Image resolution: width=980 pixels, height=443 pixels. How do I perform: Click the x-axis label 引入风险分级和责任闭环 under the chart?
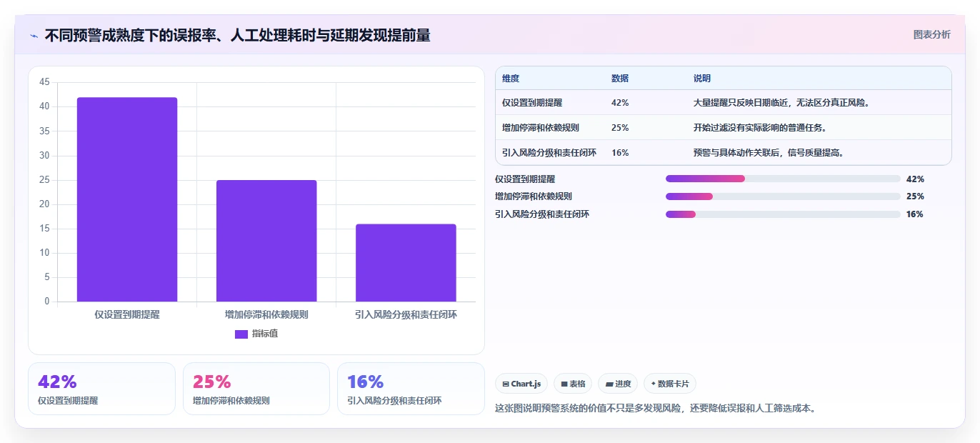pyautogui.click(x=406, y=314)
